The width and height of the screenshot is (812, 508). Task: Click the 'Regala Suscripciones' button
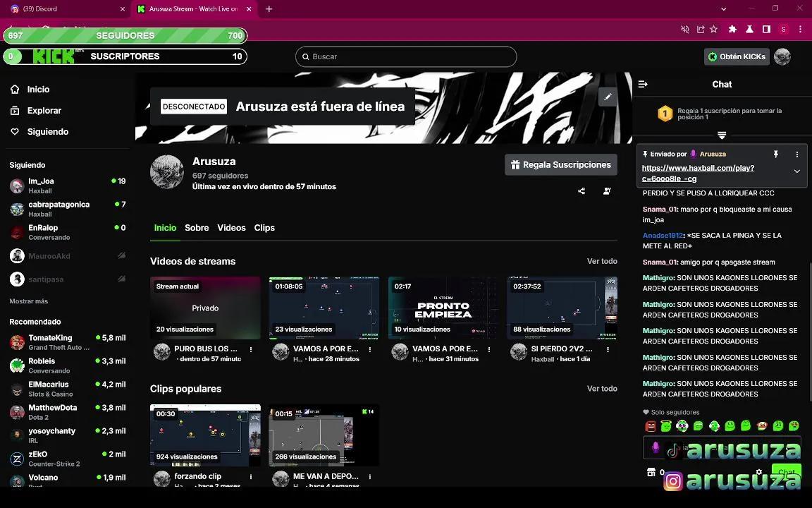[x=560, y=164]
